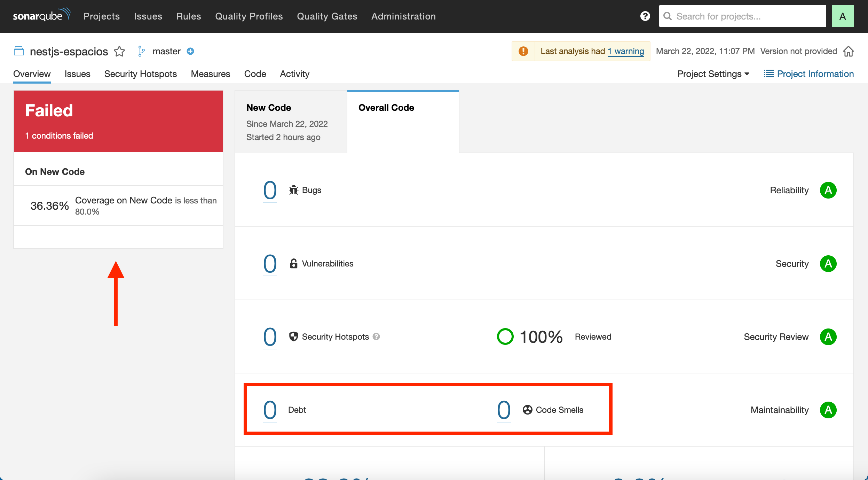Open the top navigation Issues menu
Screen dimensions: 868x480
coord(148,16)
